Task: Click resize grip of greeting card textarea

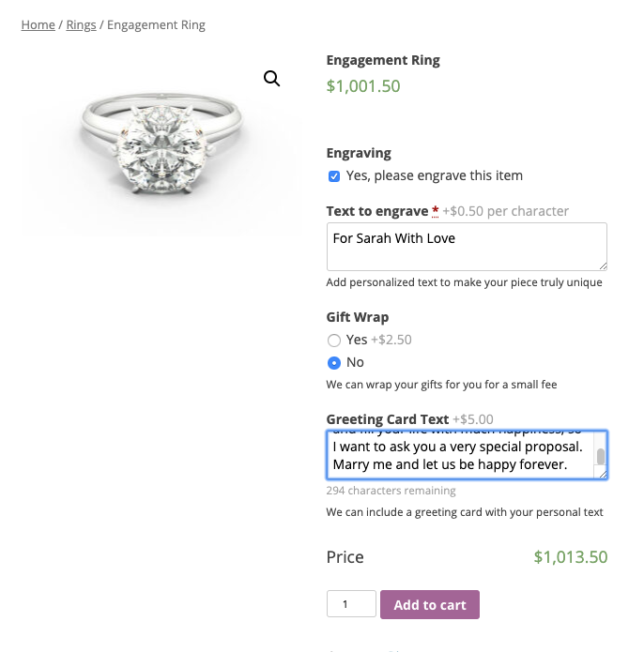Action: 602,474
